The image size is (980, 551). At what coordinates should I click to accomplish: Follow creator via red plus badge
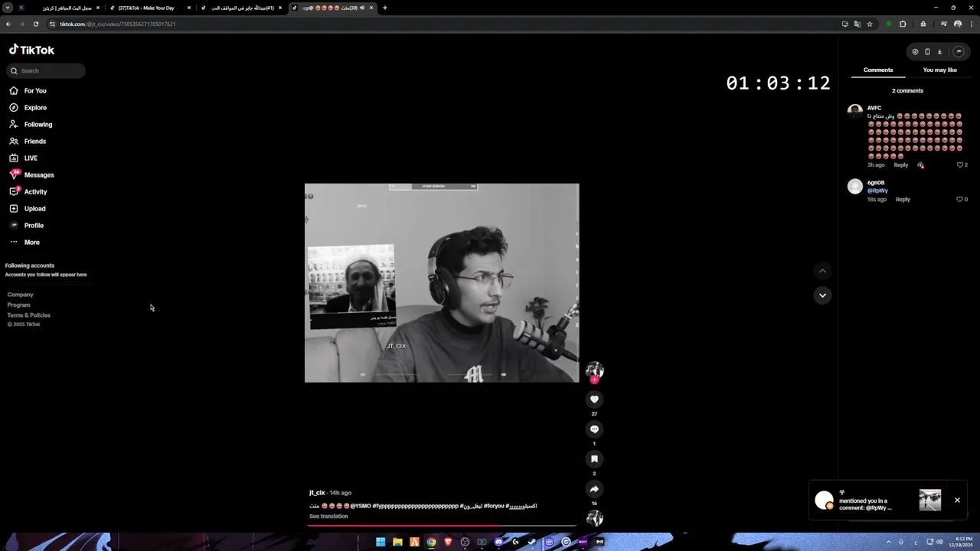point(594,380)
